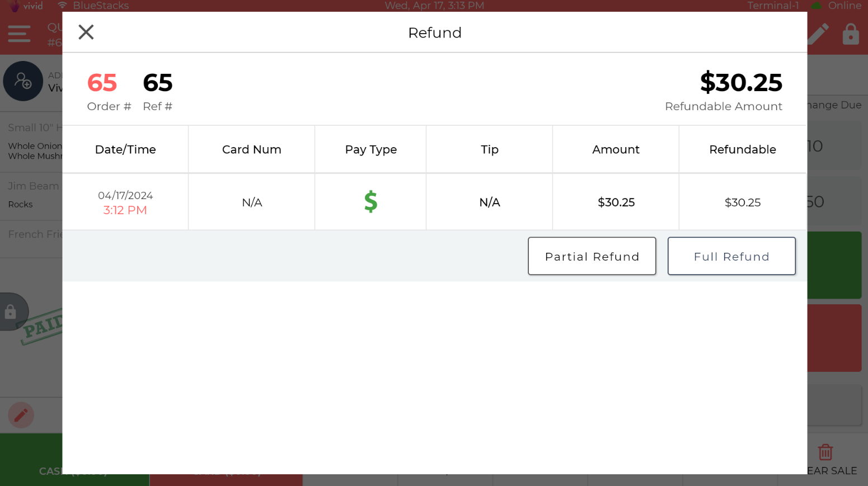Screen dimensions: 868x486
Task: Click the Amount column header
Action: pos(616,149)
